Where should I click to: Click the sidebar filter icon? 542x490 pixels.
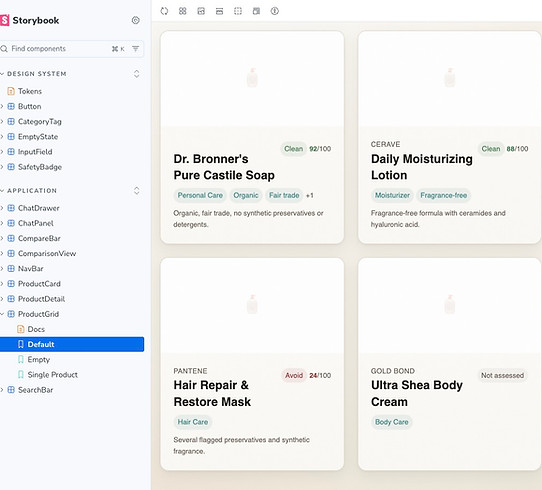point(136,49)
